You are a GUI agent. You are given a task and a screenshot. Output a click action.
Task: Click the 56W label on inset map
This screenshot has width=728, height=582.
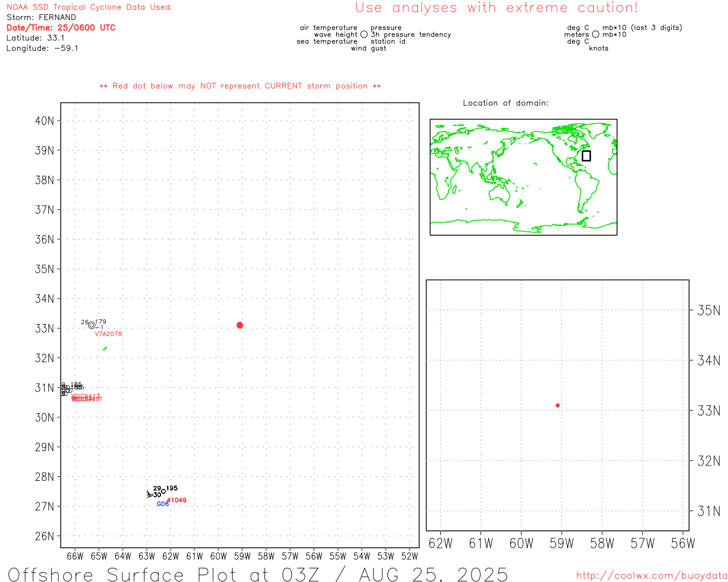(683, 543)
